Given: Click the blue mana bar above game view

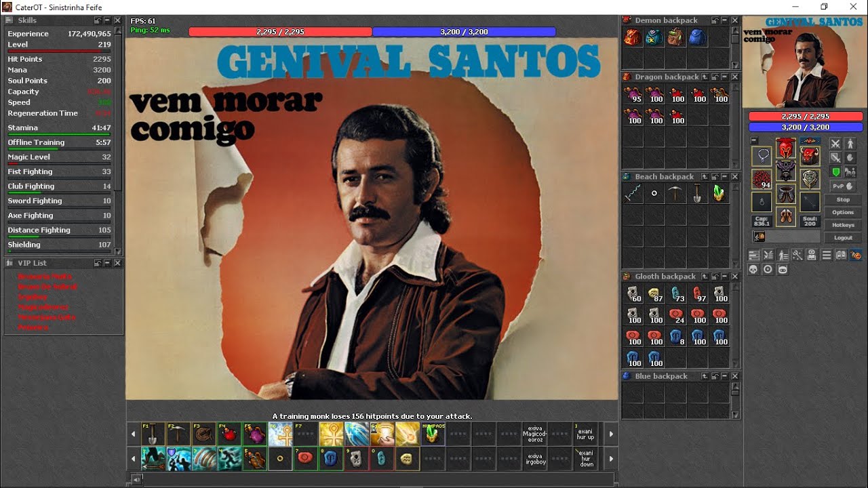Looking at the screenshot, I should click(x=464, y=32).
